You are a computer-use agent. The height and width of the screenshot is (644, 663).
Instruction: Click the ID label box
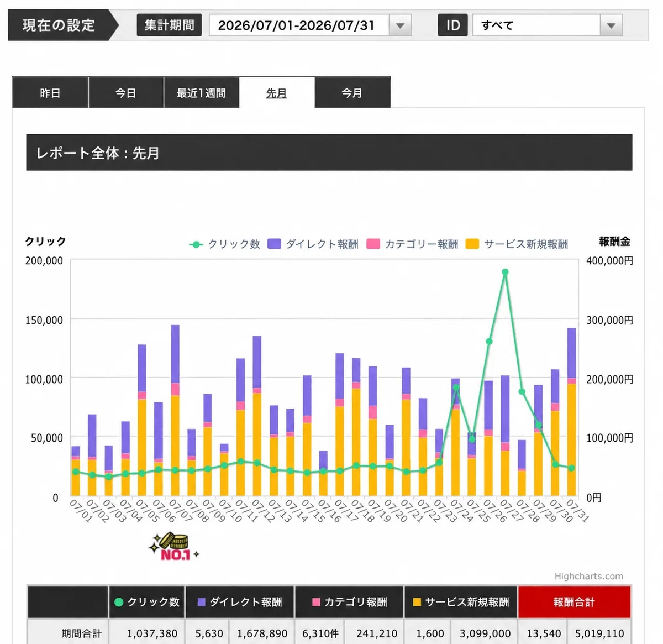coord(453,25)
